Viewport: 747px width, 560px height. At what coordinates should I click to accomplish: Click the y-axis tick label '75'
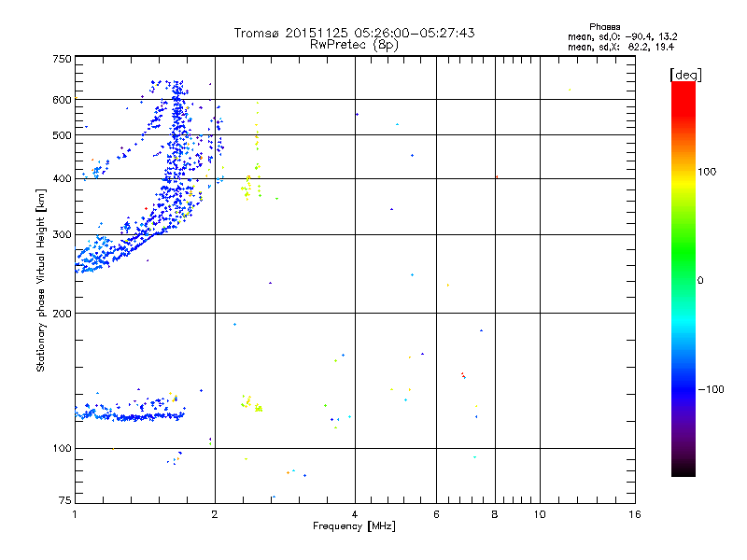tap(65, 500)
